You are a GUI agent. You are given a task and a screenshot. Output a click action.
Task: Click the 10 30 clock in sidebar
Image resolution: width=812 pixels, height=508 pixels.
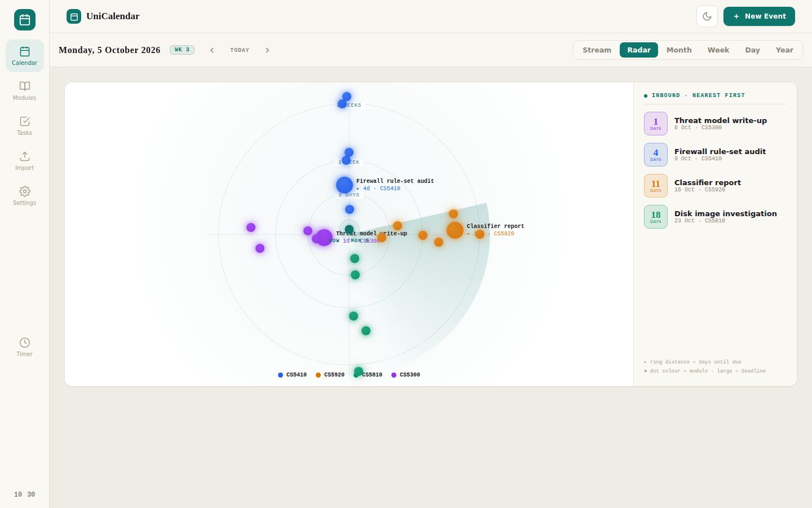(24, 494)
